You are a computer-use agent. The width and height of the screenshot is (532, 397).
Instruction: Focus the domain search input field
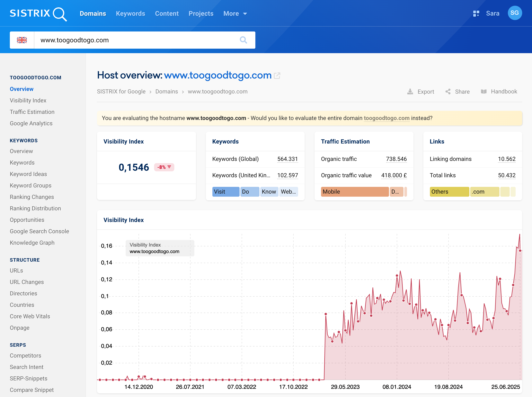pos(137,40)
